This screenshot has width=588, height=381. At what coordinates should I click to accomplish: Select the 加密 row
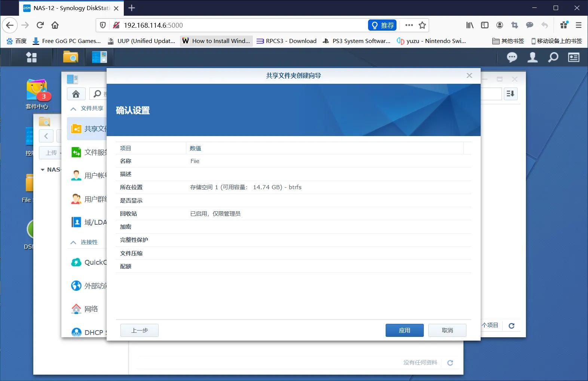[293, 227]
